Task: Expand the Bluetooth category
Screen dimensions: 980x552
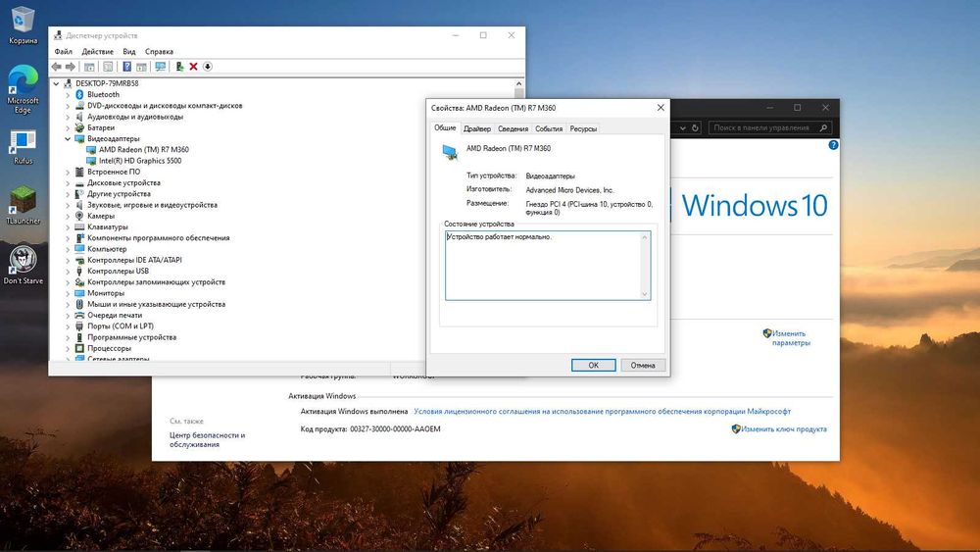Action: point(68,95)
